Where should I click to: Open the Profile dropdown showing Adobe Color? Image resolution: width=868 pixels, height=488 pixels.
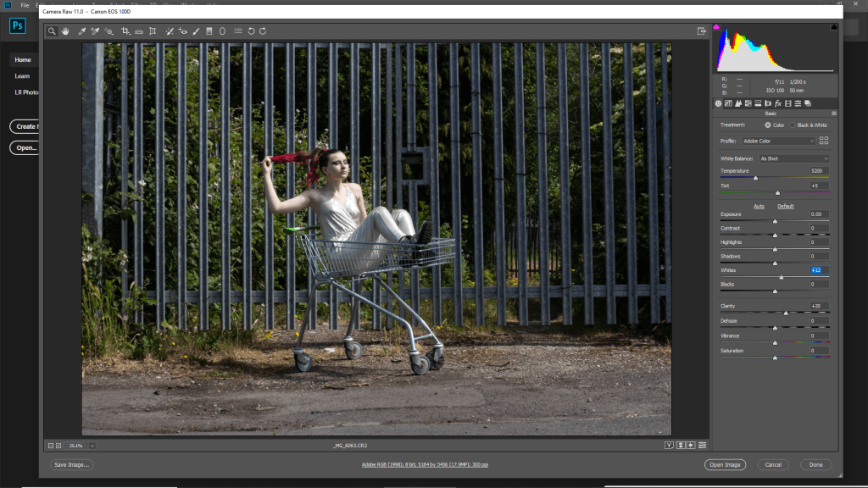coord(778,141)
